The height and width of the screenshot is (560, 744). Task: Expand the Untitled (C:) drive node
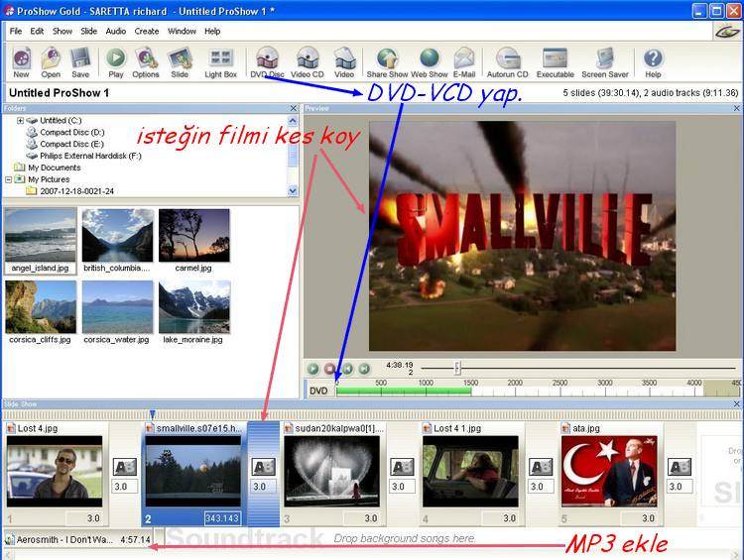[21, 121]
